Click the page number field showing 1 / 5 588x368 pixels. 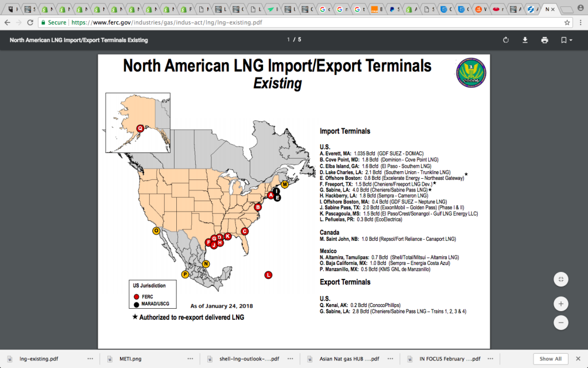(x=293, y=40)
